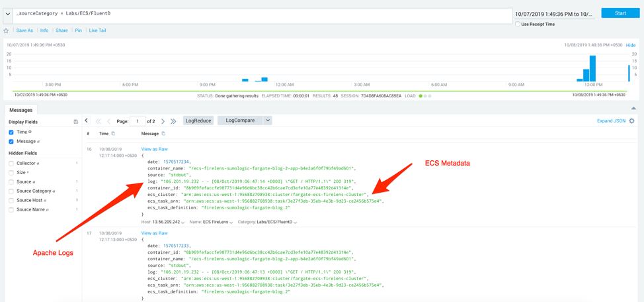Screen dimensions: 644x302
Task: Star this search as a favorite
Action: click(x=6, y=30)
